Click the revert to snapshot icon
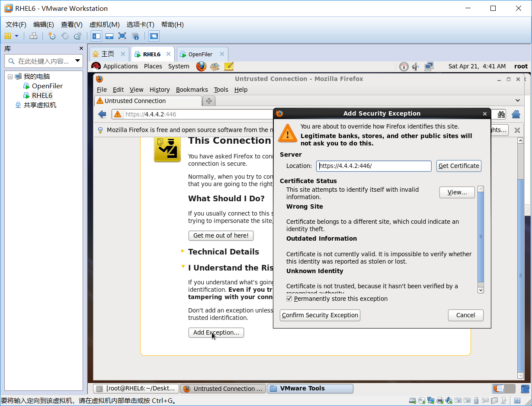The width and height of the screenshot is (532, 406). pyautogui.click(x=65, y=36)
